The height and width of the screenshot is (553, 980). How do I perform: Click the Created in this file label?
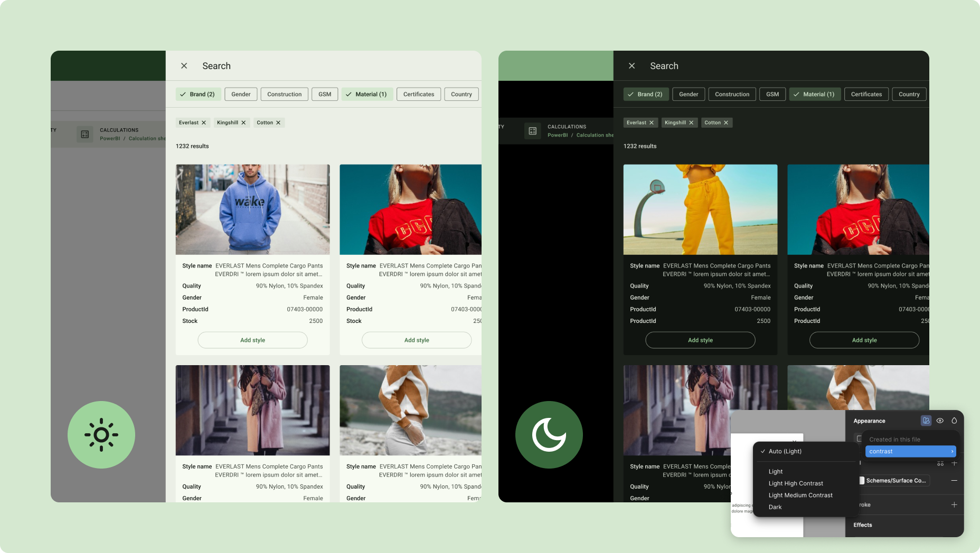point(894,439)
